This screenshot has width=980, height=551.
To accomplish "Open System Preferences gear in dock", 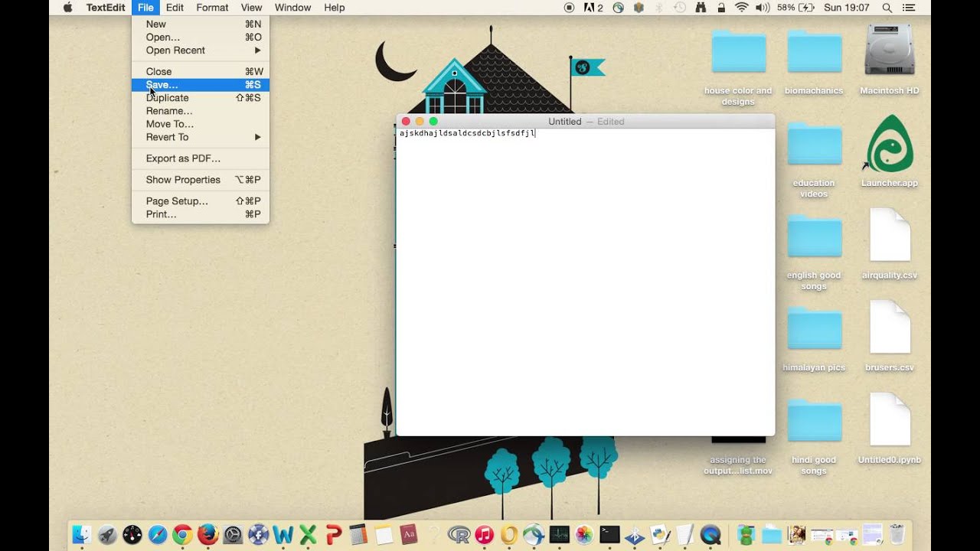I will [x=233, y=534].
